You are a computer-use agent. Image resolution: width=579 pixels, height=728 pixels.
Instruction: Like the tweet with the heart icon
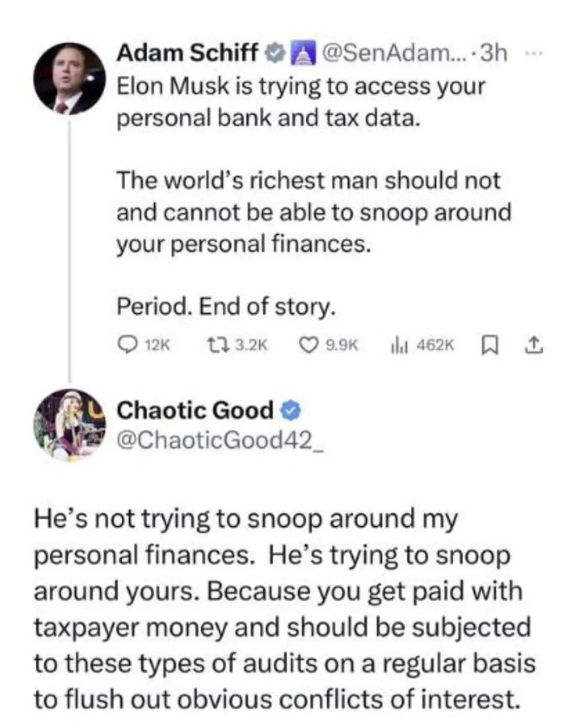coord(309,345)
